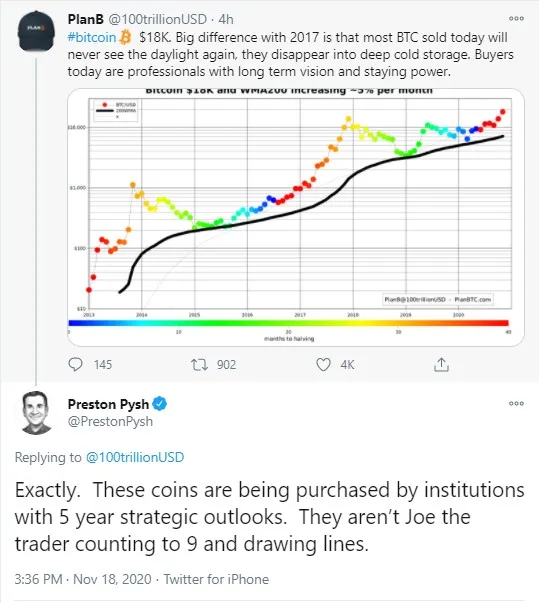The image size is (539, 603).
Task: Open the Preston Pysh display name
Action: click(108, 404)
